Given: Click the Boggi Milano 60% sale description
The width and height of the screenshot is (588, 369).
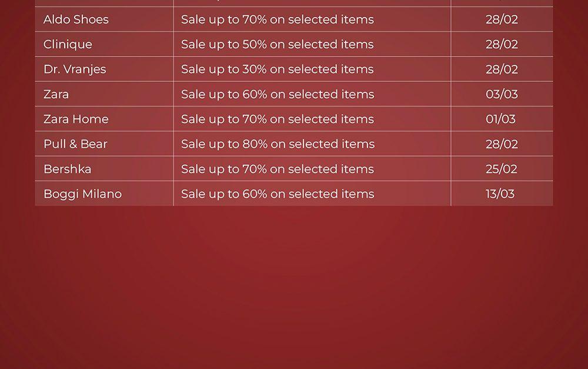Looking at the screenshot, I should (277, 194).
